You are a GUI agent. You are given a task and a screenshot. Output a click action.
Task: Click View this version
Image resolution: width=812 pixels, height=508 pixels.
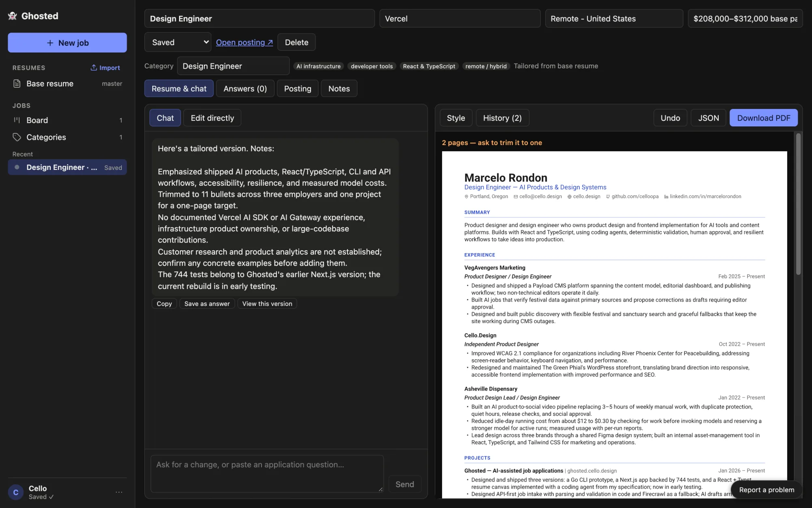point(267,304)
